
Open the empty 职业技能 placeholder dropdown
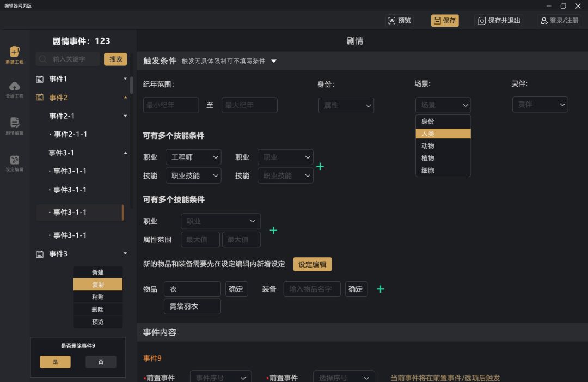[x=285, y=175]
